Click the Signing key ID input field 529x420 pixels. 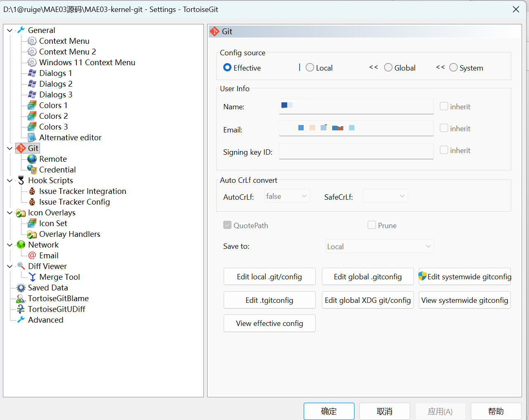coord(356,151)
